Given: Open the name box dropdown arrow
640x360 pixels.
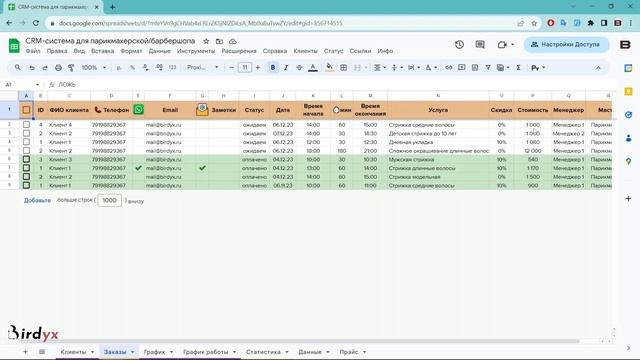Looking at the screenshot, I should [37, 85].
